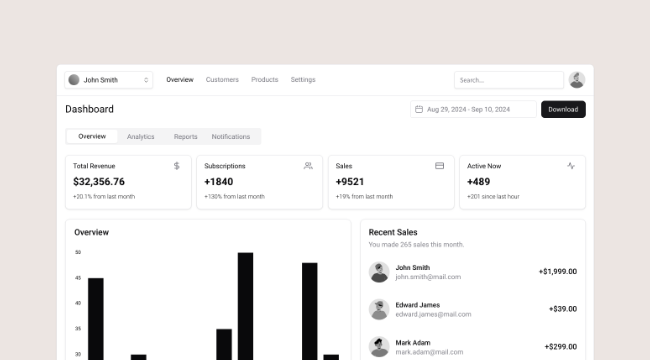Open the profile avatar at top right
The width and height of the screenshot is (650, 360).
point(577,80)
